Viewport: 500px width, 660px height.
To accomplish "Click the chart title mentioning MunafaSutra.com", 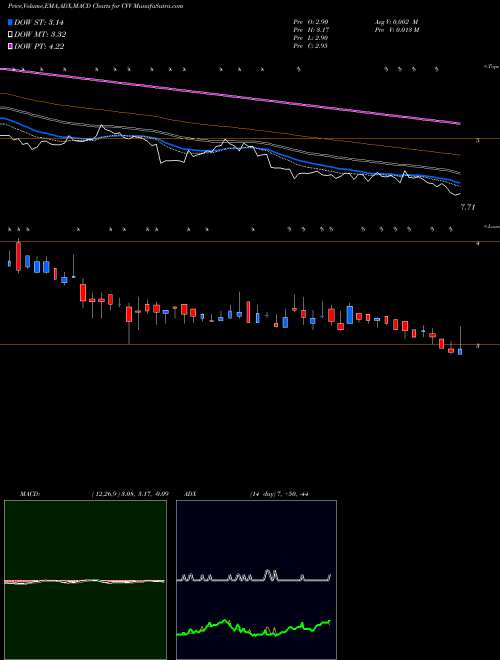I will (95, 7).
